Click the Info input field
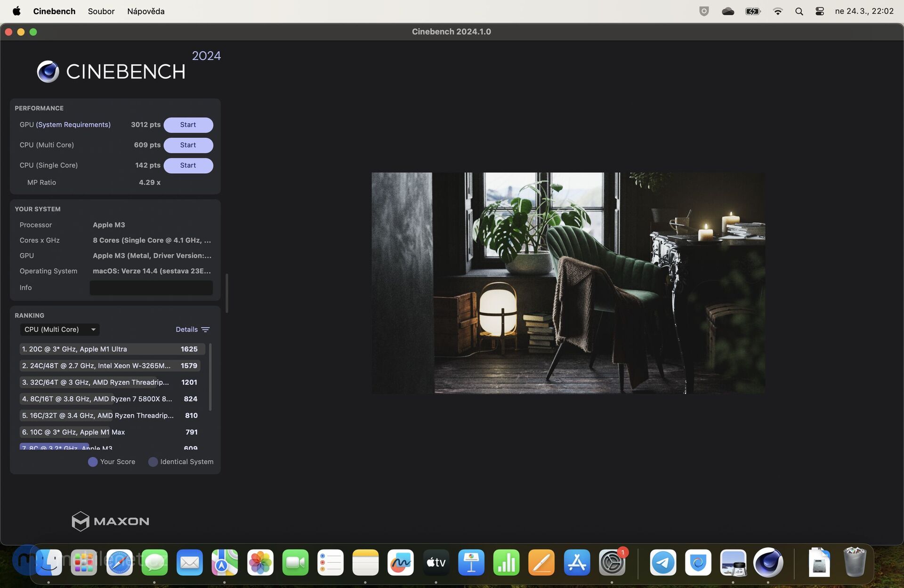 (151, 288)
